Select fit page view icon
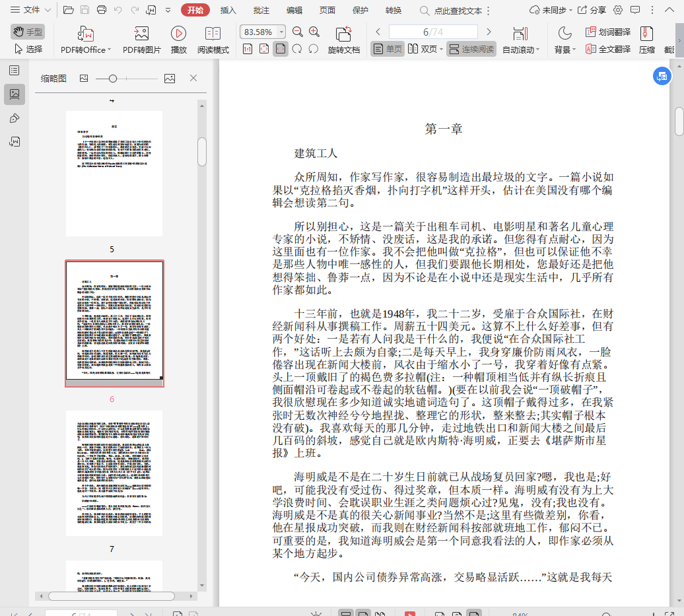Screen dimensions: 684x616 click(264, 49)
